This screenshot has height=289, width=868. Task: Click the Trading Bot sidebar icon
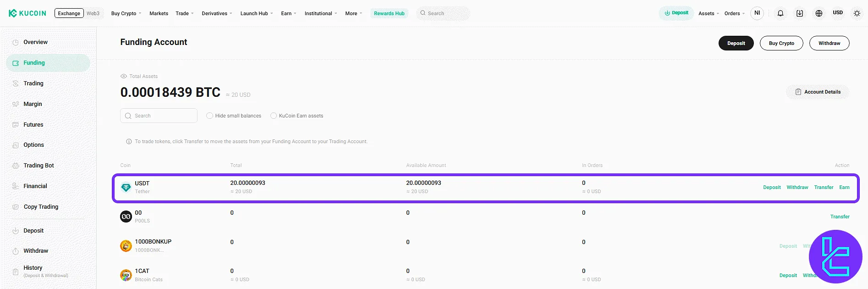click(x=16, y=166)
